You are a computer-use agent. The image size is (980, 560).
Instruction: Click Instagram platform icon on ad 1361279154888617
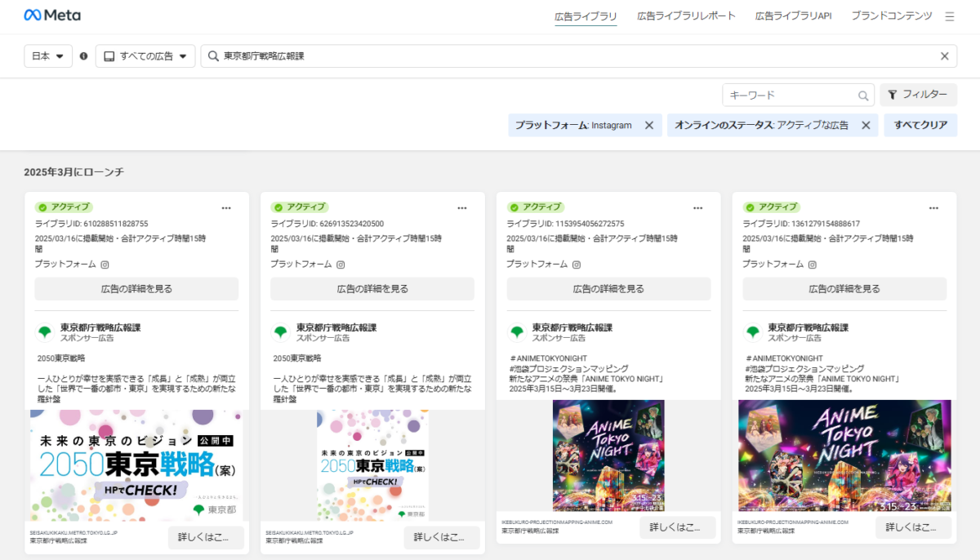pos(813,264)
